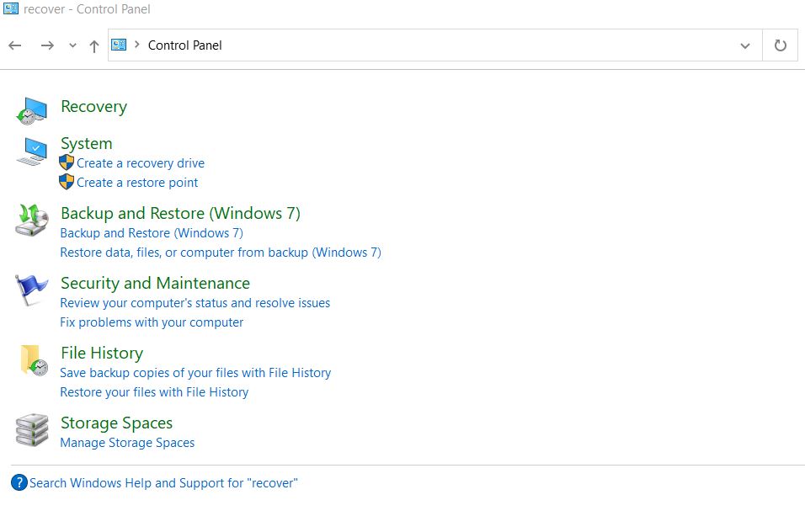Click the blue help question mark icon
This screenshot has height=532, width=805.
click(x=19, y=482)
